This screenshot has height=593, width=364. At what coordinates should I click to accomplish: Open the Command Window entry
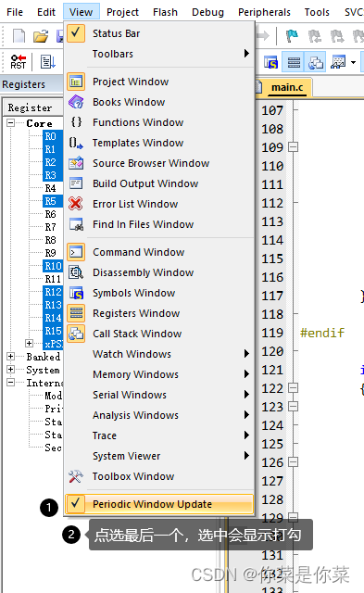pos(159,252)
